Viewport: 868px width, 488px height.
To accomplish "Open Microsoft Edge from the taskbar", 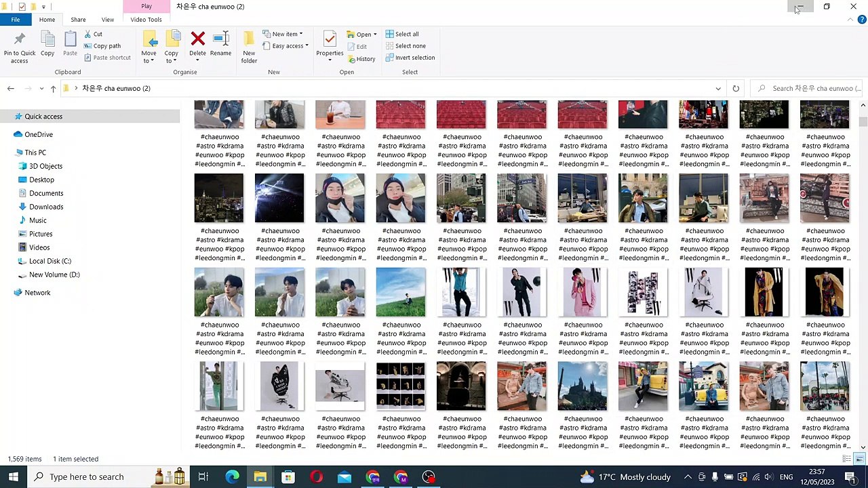I will pyautogui.click(x=232, y=476).
